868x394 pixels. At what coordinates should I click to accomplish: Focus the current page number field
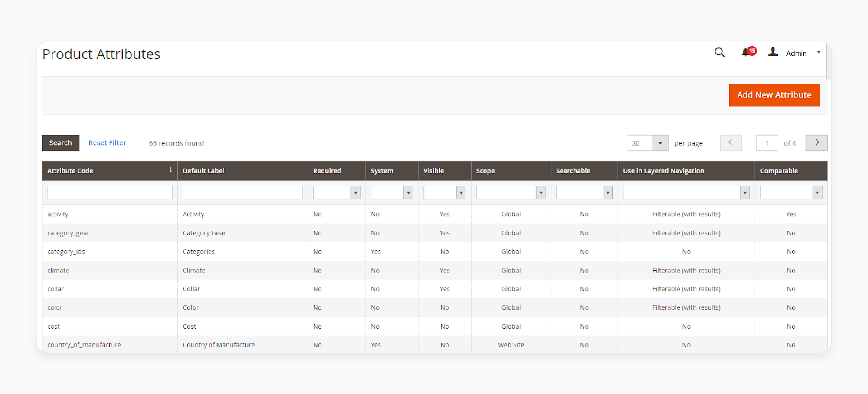767,143
